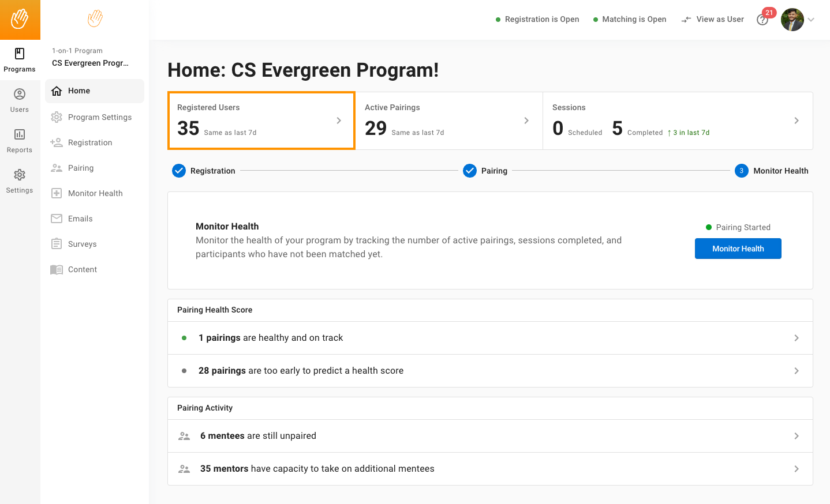
Task: Click Matching is Open status
Action: 630,19
